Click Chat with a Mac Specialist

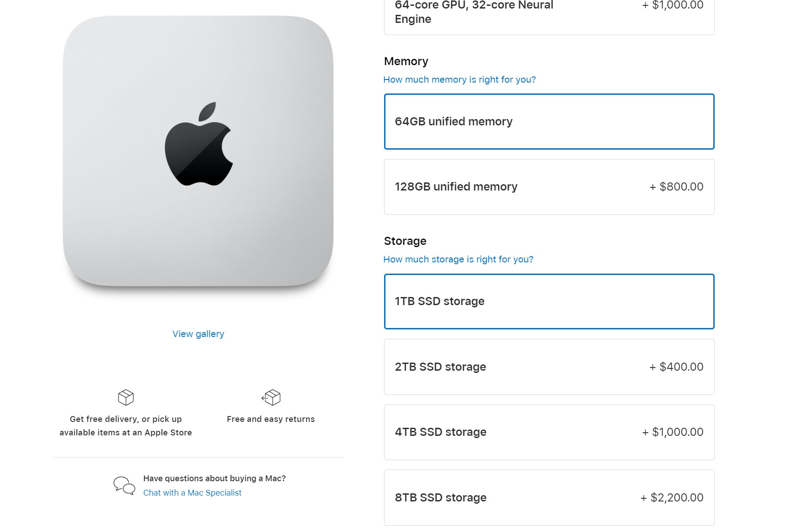192,493
